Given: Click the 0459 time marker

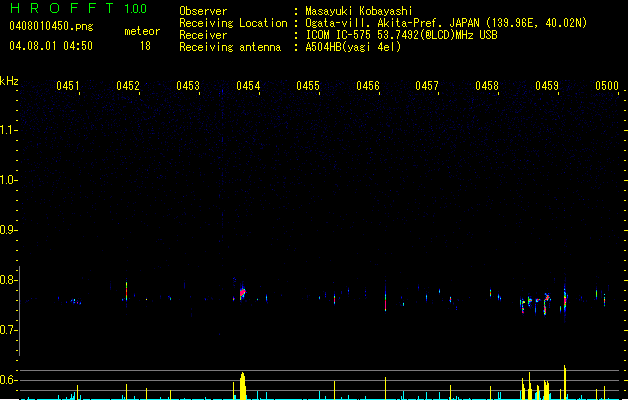Looking at the screenshot, I should click(547, 86).
